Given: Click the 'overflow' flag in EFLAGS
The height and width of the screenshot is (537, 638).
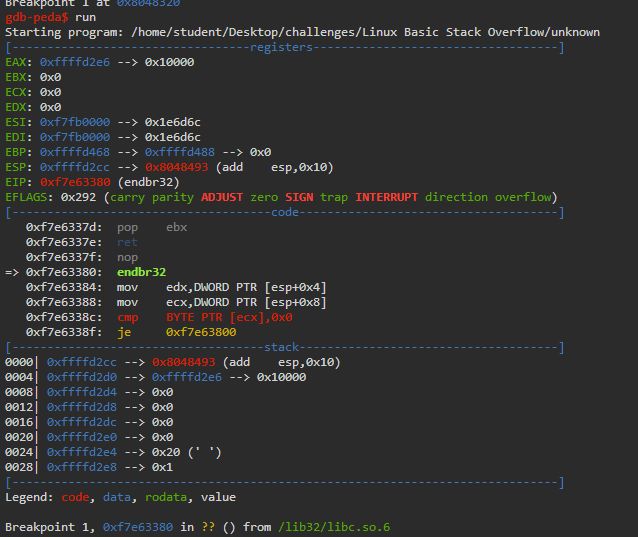Looking at the screenshot, I should tap(523, 197).
